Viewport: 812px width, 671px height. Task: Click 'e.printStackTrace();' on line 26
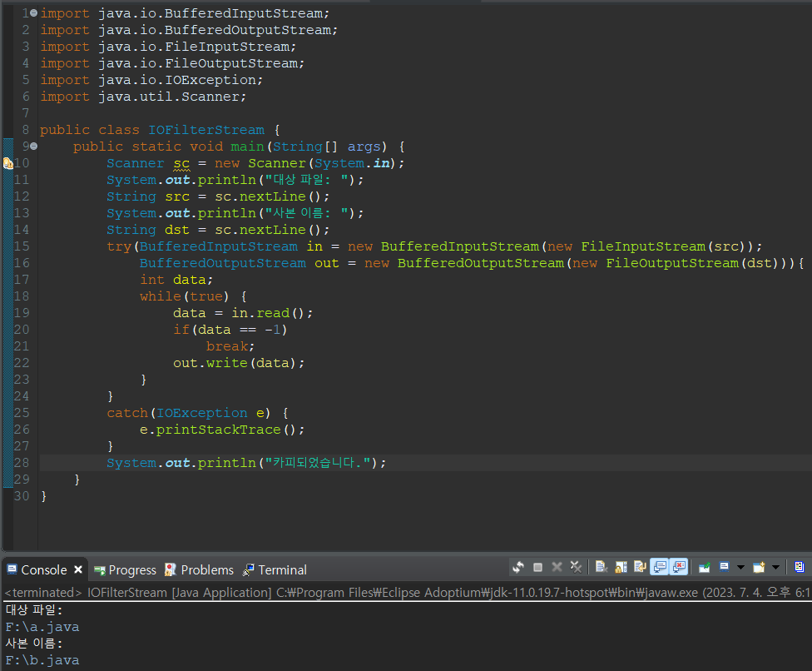[222, 429]
